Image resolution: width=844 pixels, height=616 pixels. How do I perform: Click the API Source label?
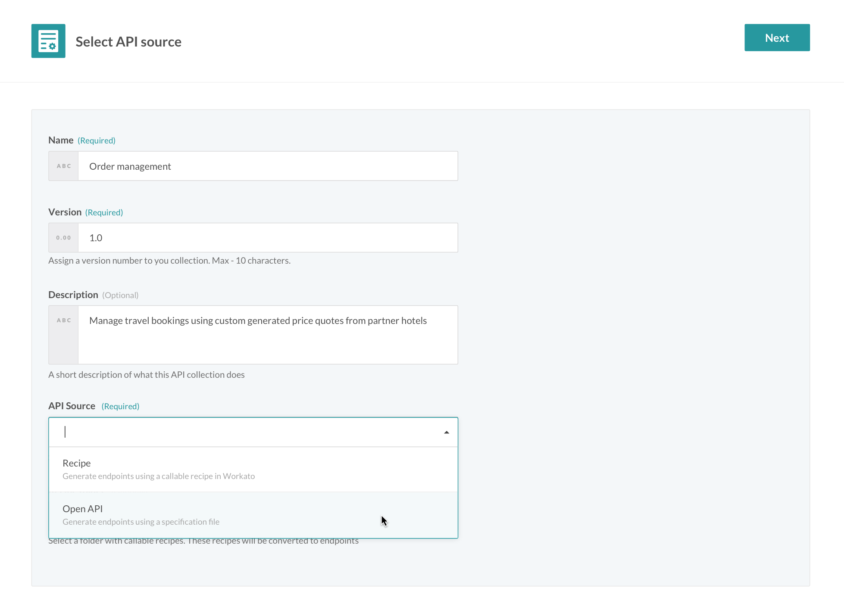tap(72, 406)
